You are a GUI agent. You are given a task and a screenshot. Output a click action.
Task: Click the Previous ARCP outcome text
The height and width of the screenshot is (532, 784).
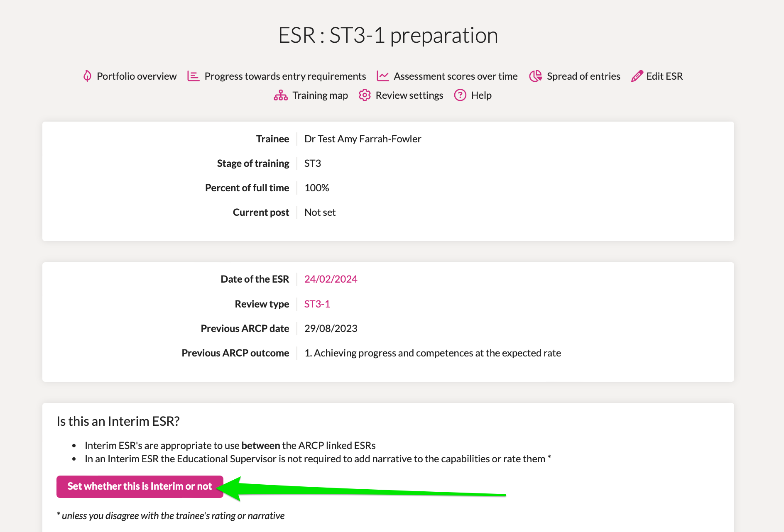pyautogui.click(x=433, y=353)
